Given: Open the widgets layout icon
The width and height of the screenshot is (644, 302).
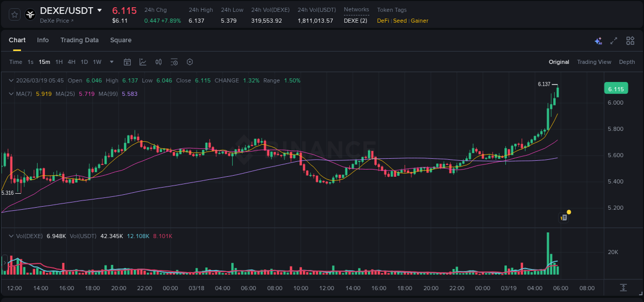Looking at the screenshot, I should (x=630, y=40).
